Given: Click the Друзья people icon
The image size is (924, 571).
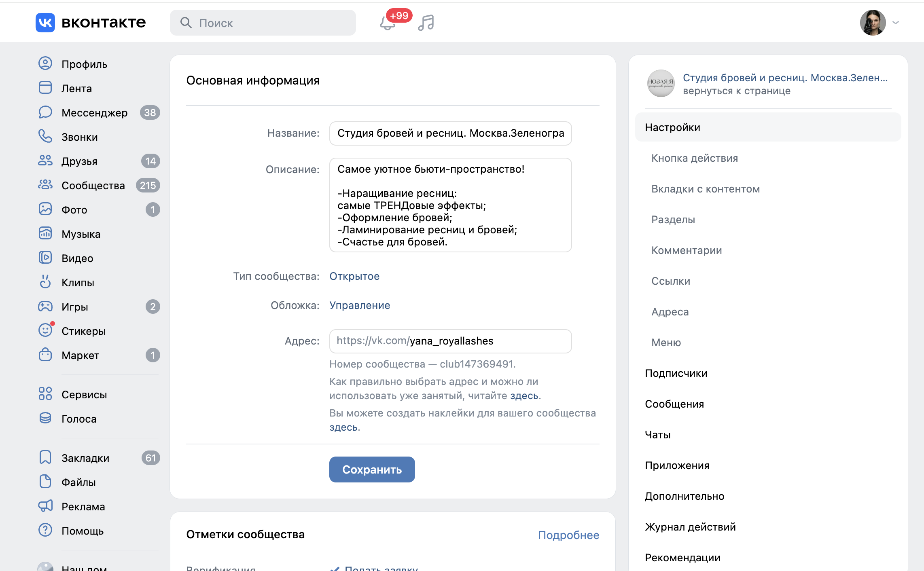Looking at the screenshot, I should [45, 161].
